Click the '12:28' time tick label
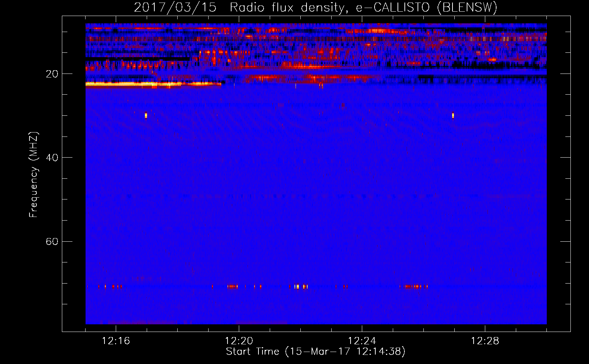Screen dimensions: 589x364 pyautogui.click(x=485, y=341)
